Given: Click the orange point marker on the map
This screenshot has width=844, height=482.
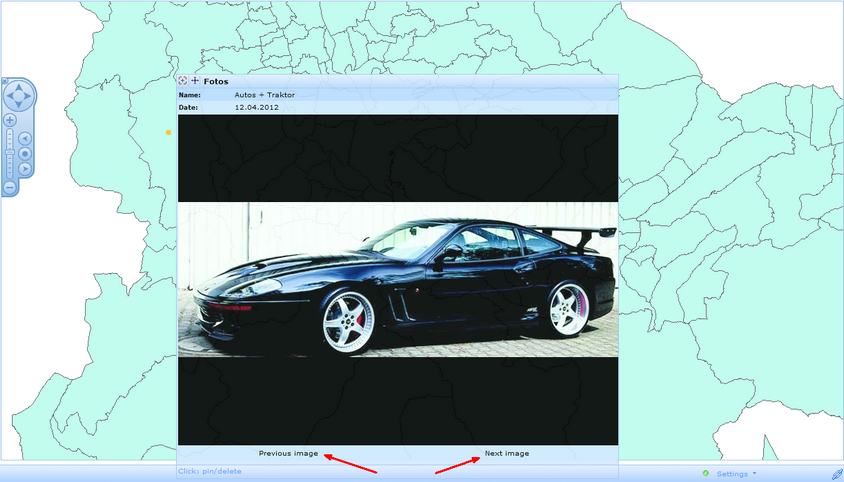Looking at the screenshot, I should (x=168, y=132).
